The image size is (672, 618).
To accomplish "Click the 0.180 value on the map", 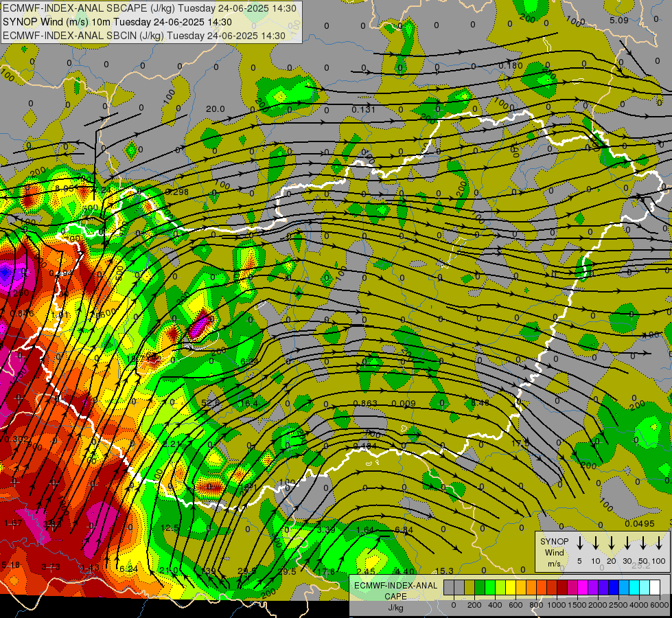I will pyautogui.click(x=511, y=65).
